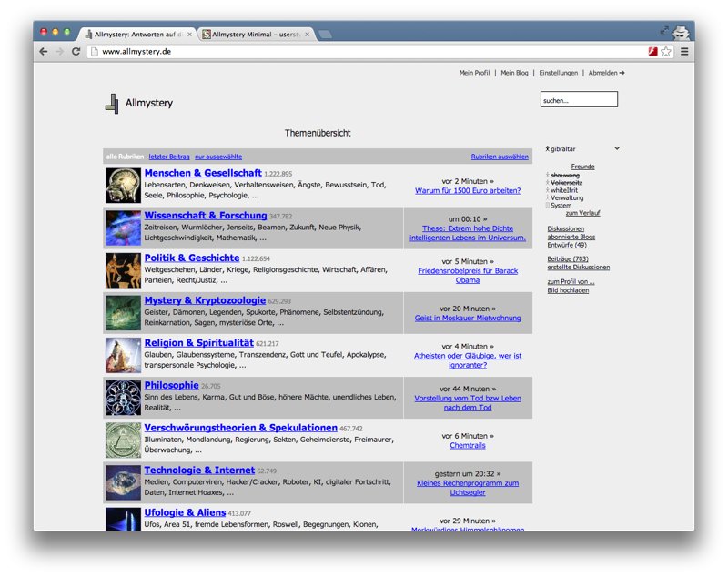Open thread Geist in Moskauer Mietwohnung

pos(468,318)
